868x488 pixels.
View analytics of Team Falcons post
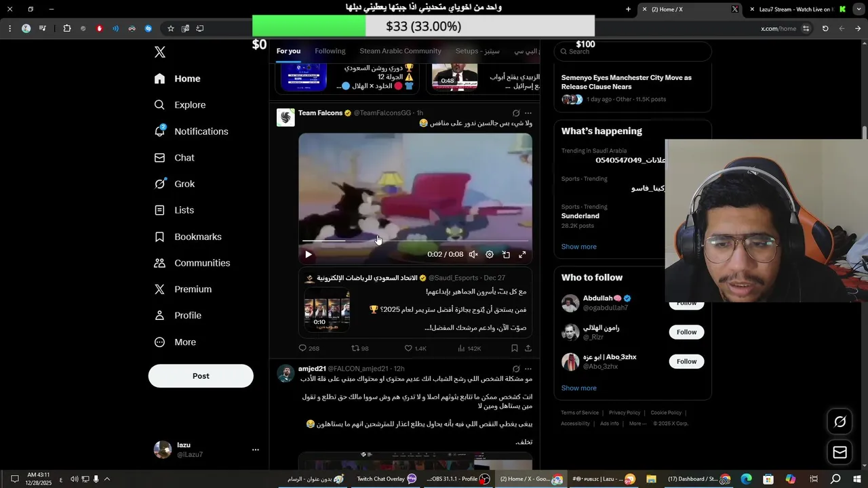[469, 348]
